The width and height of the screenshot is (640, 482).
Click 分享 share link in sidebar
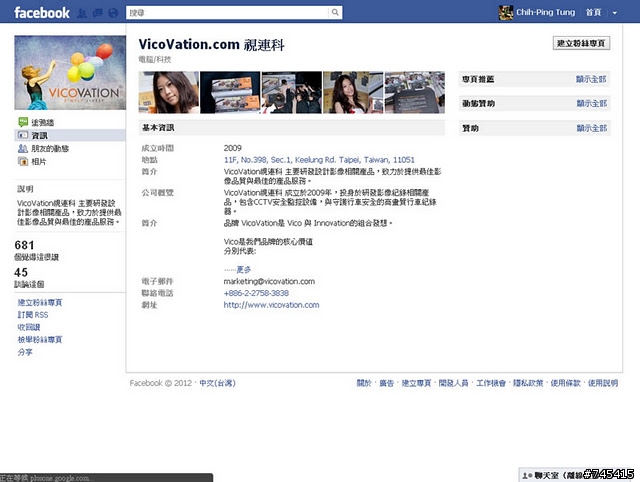(25, 352)
